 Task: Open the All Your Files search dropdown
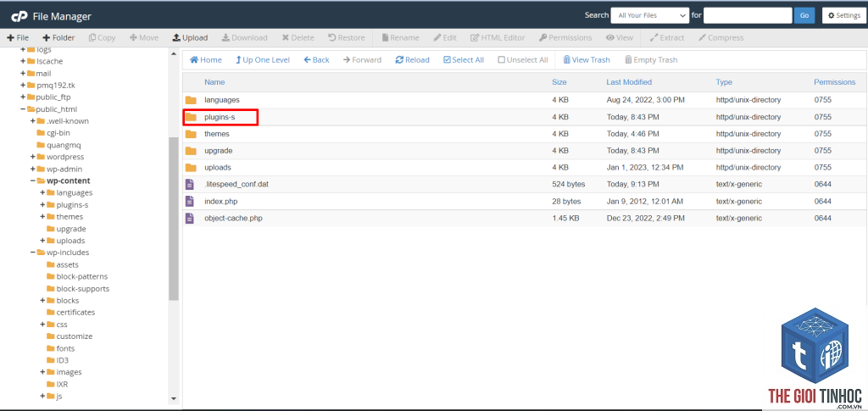650,15
